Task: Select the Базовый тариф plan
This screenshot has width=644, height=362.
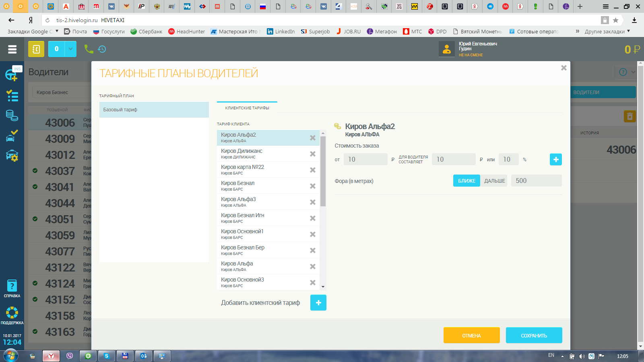Action: point(154,110)
